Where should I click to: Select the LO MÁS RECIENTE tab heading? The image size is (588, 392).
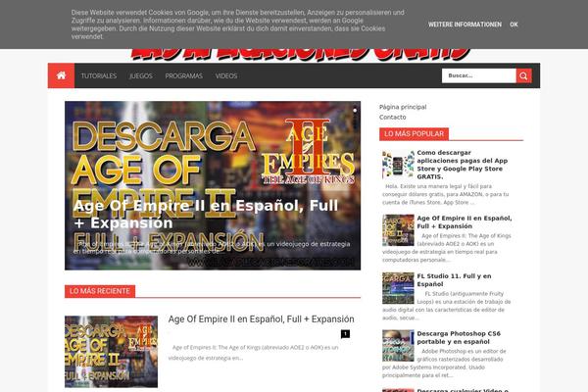[x=100, y=291]
